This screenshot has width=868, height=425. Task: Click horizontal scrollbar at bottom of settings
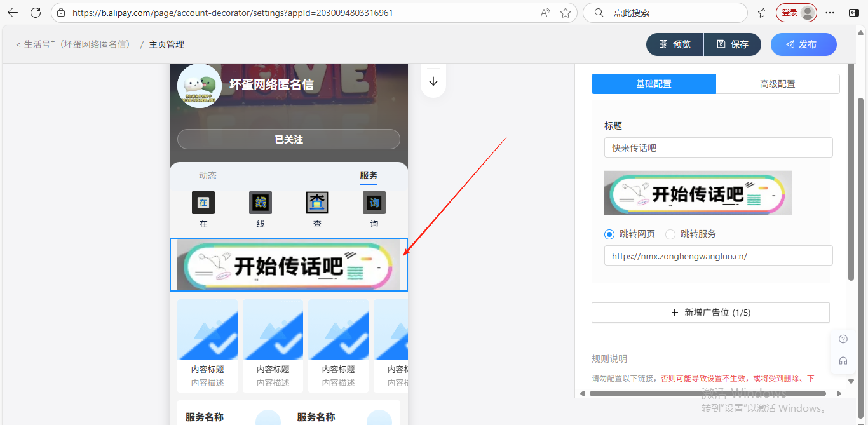707,393
